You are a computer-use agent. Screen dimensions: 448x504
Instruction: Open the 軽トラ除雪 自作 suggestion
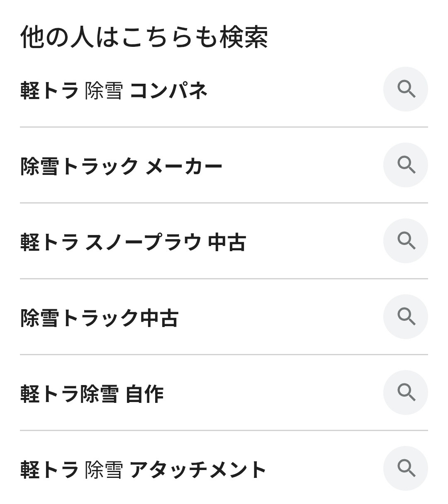pyautogui.click(x=92, y=394)
